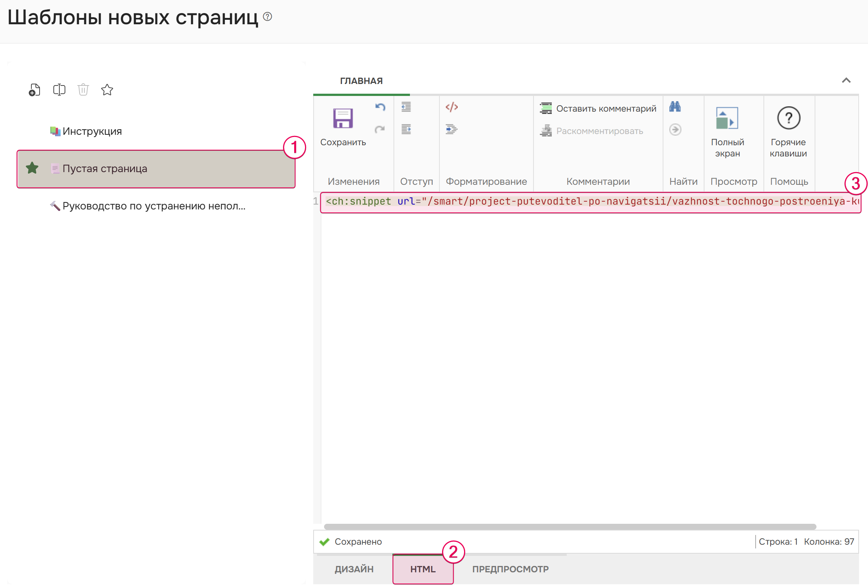Screen dimensions: 868x588
Task: Click the find next arrow icon
Action: click(675, 130)
